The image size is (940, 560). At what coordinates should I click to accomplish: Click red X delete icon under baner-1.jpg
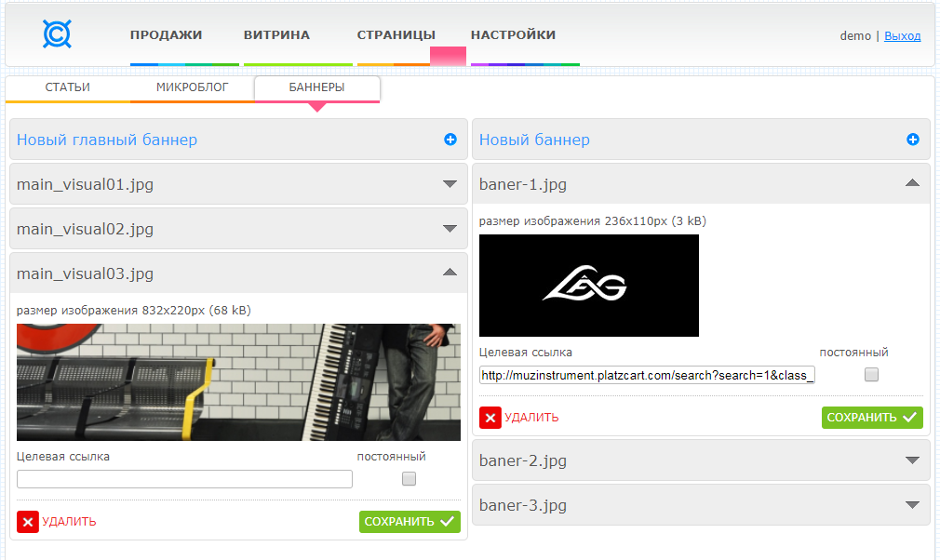490,418
